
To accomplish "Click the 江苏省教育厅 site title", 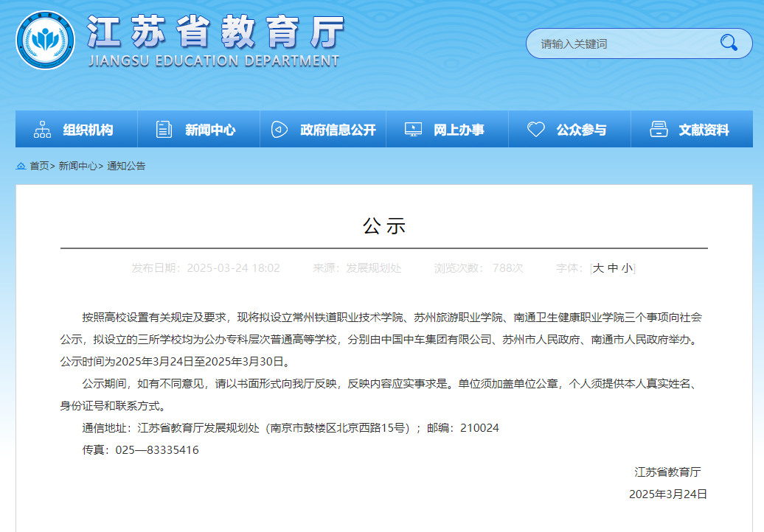I will click(216, 32).
